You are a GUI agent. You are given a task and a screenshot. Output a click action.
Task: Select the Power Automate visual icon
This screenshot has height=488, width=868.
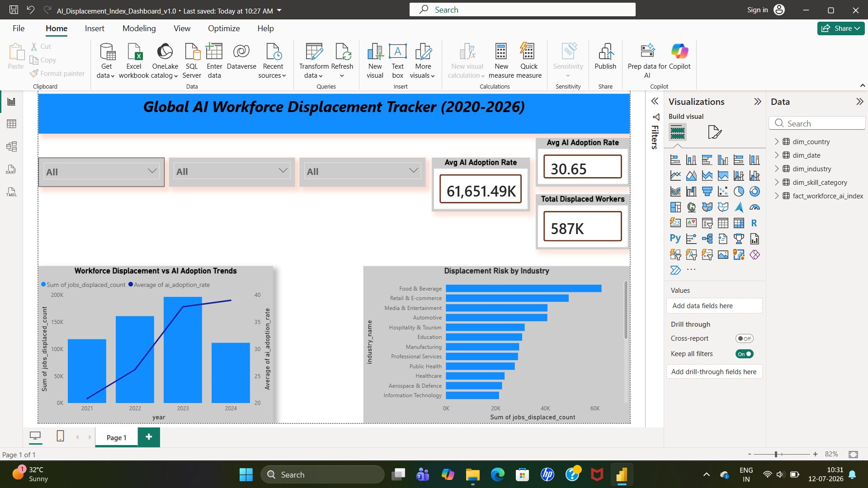click(x=675, y=270)
